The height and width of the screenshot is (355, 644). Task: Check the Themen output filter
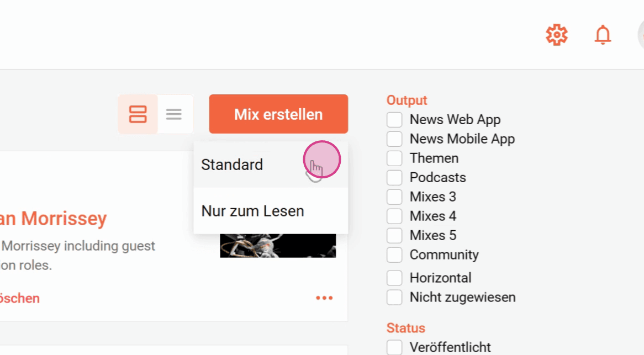(394, 158)
